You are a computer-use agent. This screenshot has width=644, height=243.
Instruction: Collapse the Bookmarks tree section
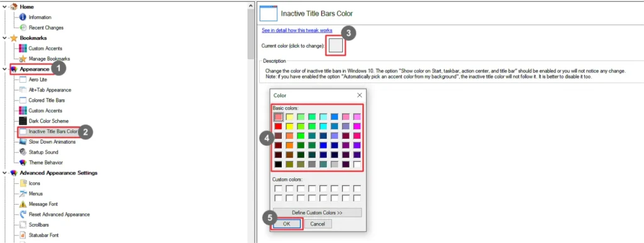click(x=4, y=38)
